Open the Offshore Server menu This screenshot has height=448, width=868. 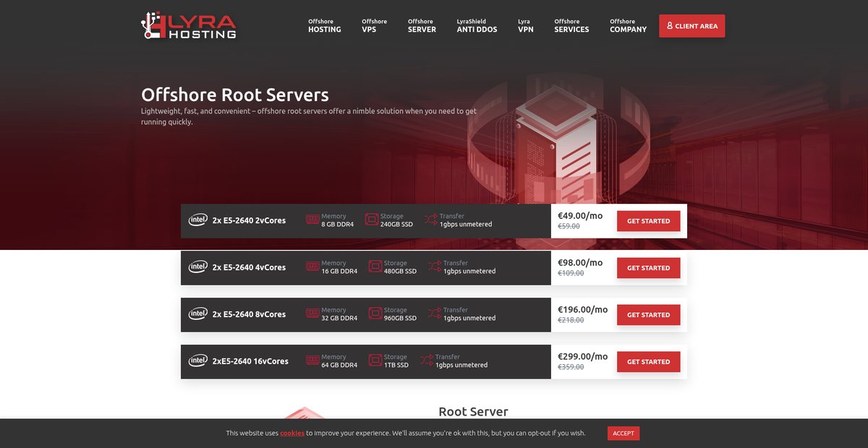[422, 26]
